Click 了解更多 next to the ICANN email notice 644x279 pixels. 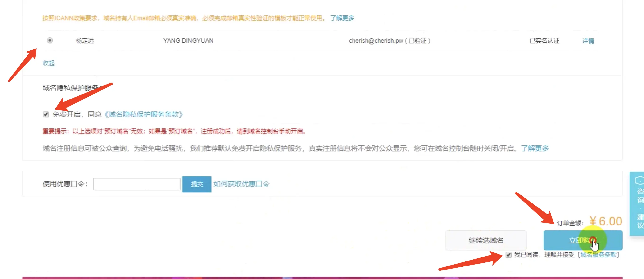click(x=342, y=18)
